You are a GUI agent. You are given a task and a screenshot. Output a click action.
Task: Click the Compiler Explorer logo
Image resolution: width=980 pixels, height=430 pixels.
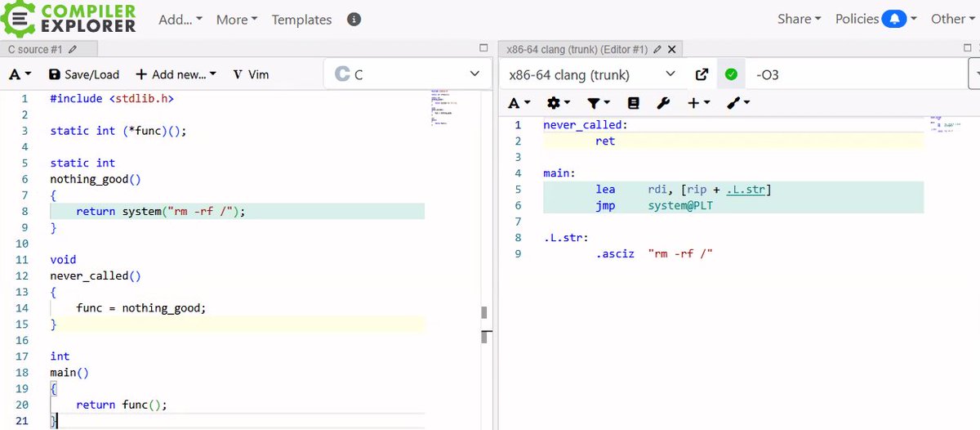click(x=69, y=18)
